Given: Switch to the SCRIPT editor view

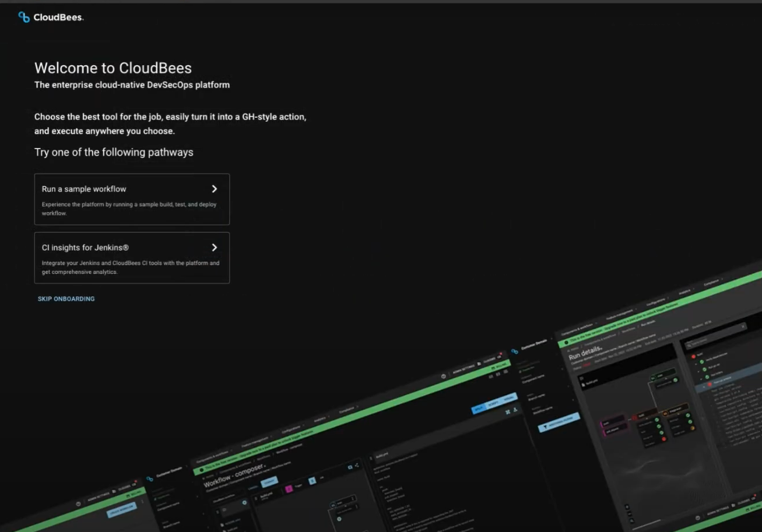Looking at the screenshot, I should click(493, 404).
